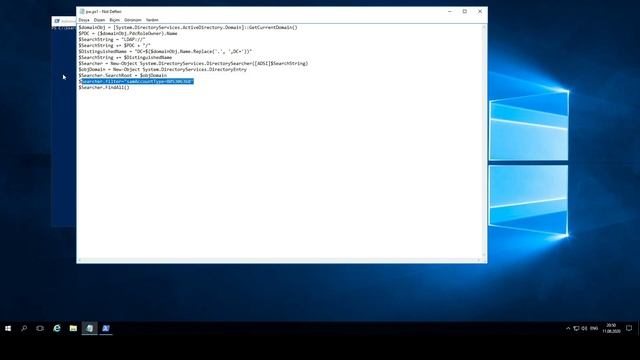Image resolution: width=640 pixels, height=360 pixels.
Task: Click the Notepad title bar file icon
Action: 82,11
